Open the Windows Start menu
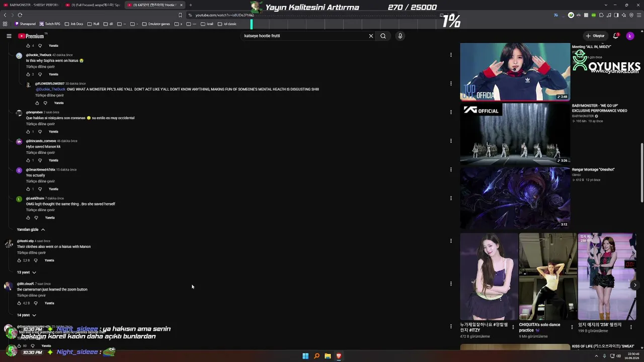644x362 pixels. pos(305,356)
